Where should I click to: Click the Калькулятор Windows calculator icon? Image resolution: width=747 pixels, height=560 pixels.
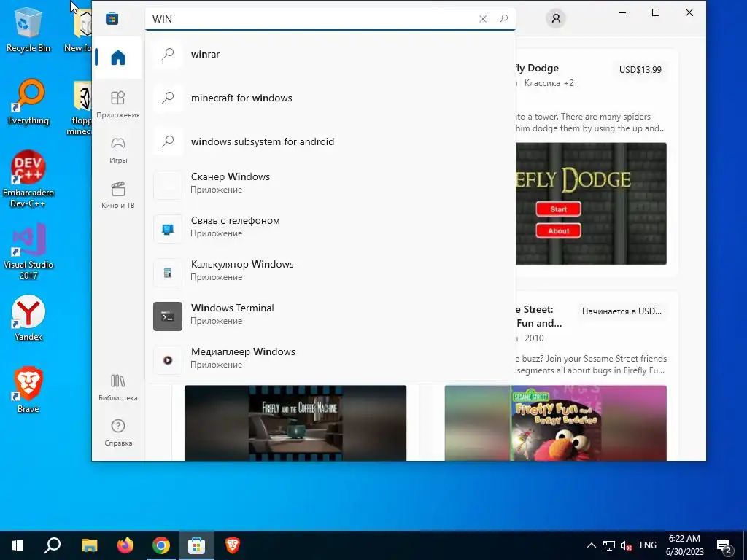point(168,273)
